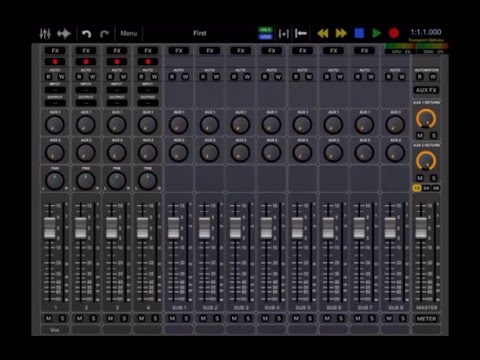
Task: Click channel 1 AUX 1 send knob
Action: pos(55,125)
